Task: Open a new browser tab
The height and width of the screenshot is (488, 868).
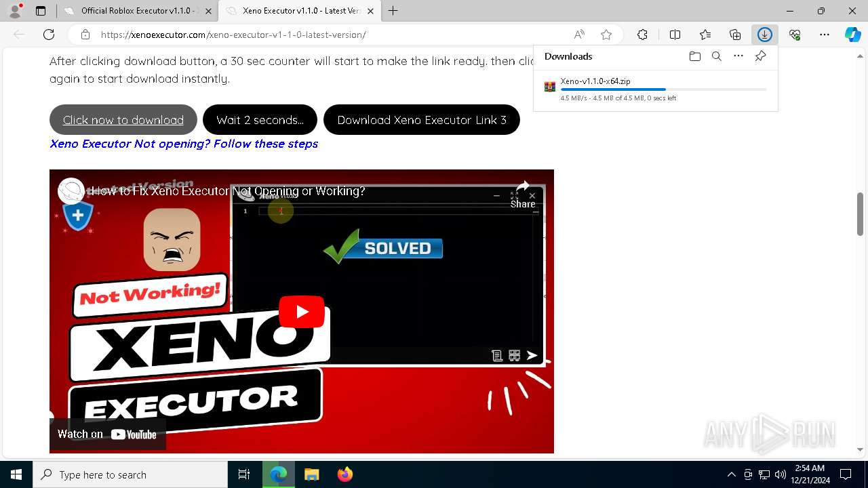Action: [393, 11]
